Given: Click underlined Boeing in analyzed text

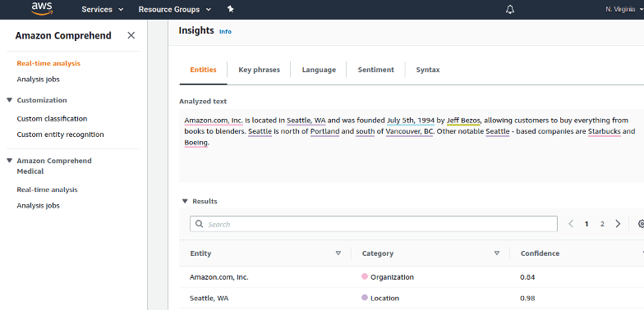Looking at the screenshot, I should [x=195, y=143].
